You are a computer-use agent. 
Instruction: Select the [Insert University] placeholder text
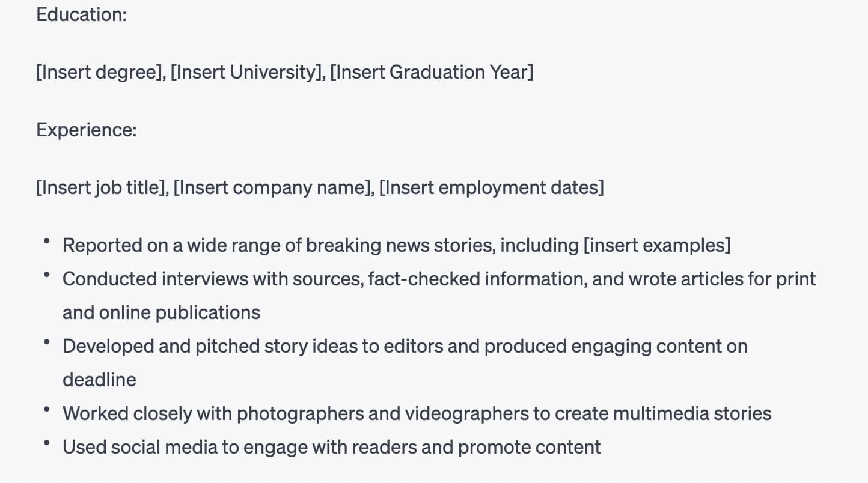tap(245, 72)
